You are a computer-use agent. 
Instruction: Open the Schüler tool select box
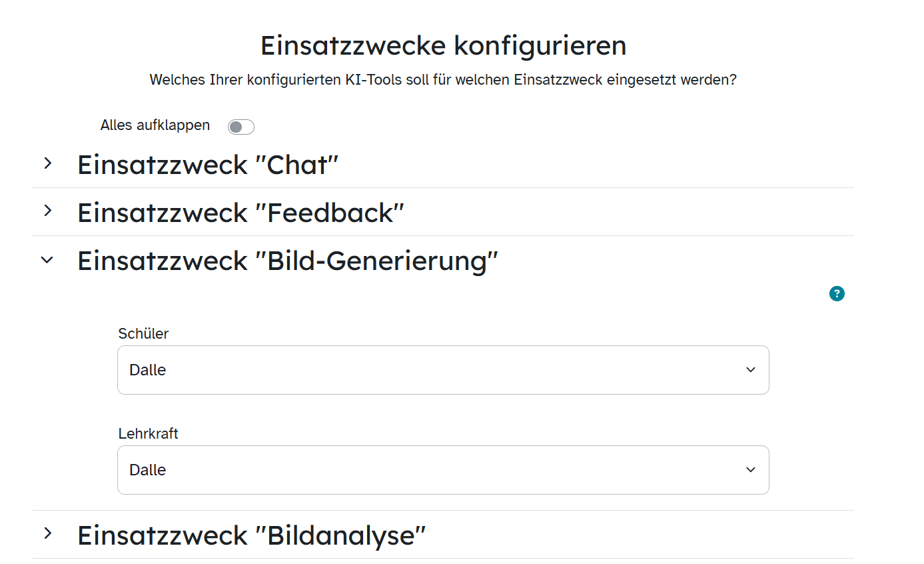coord(443,370)
